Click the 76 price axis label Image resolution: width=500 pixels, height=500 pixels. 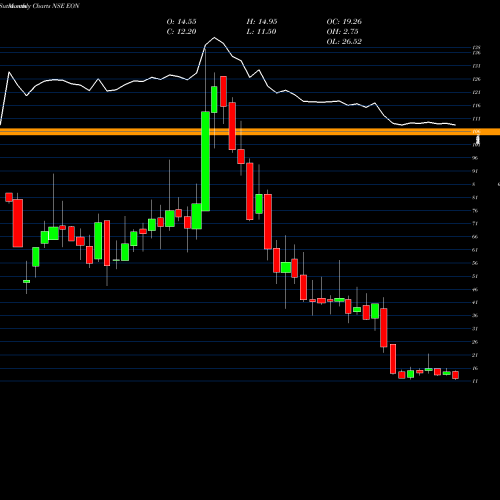pos(475,211)
